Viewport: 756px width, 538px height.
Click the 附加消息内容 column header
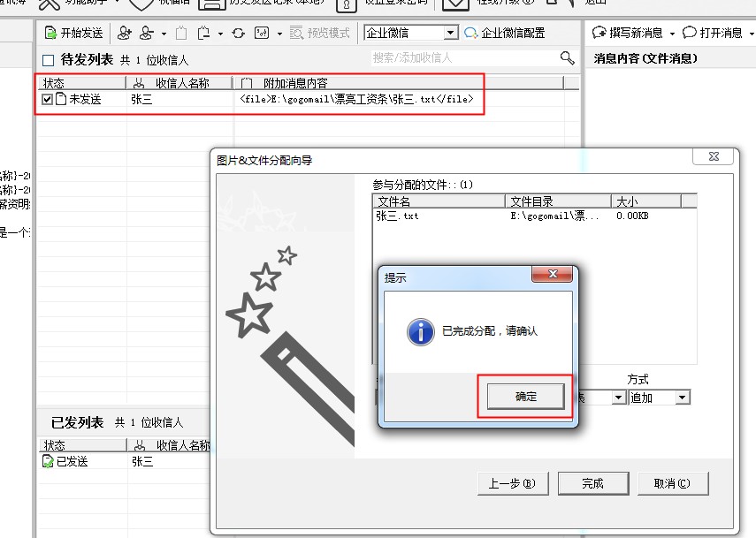coord(398,83)
